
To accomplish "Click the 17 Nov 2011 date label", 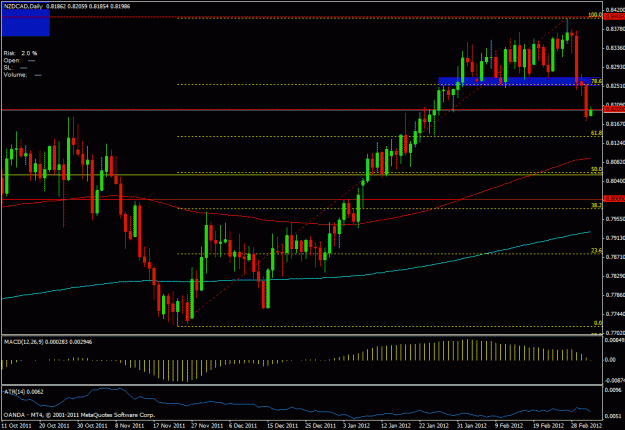I will 169,426.
